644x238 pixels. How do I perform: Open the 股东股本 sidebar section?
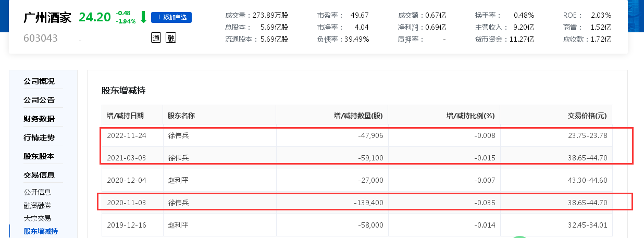pos(39,156)
